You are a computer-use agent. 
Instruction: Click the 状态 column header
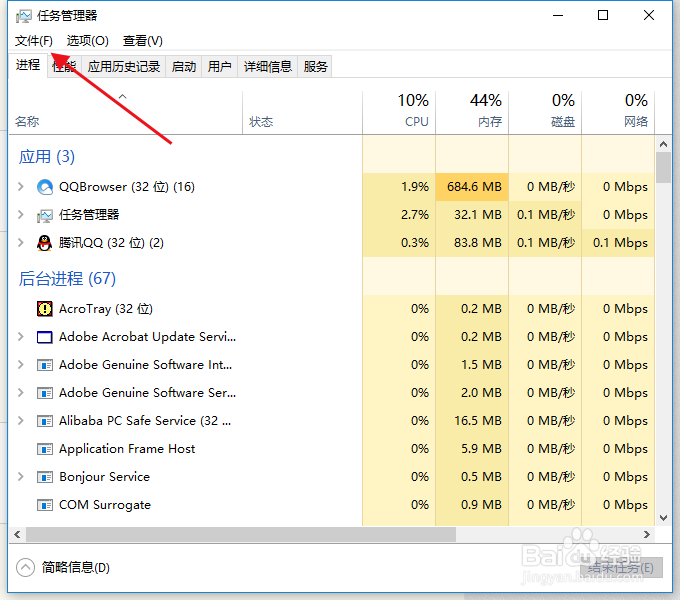302,112
